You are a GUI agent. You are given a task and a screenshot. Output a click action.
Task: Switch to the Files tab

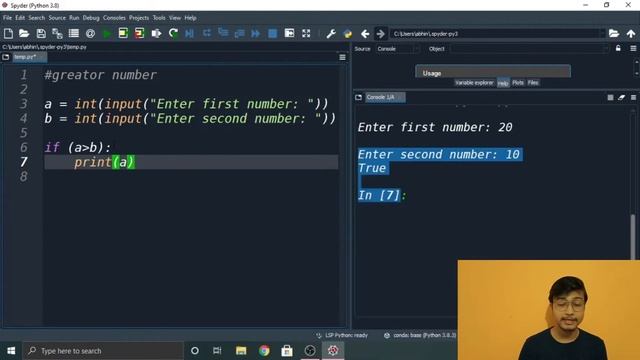533,83
